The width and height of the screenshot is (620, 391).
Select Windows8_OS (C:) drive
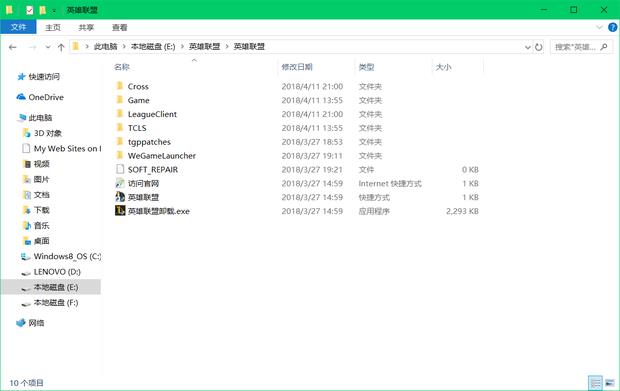tap(60, 256)
